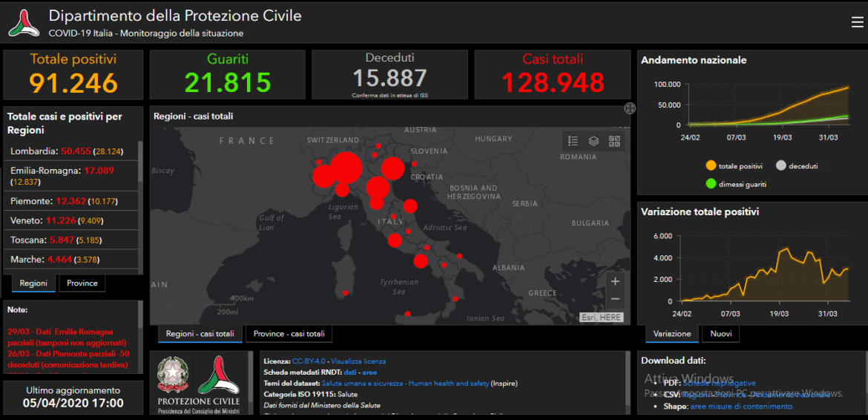Open the hamburger menu in the header
Screen dimensions: 868x420
[x=857, y=22]
